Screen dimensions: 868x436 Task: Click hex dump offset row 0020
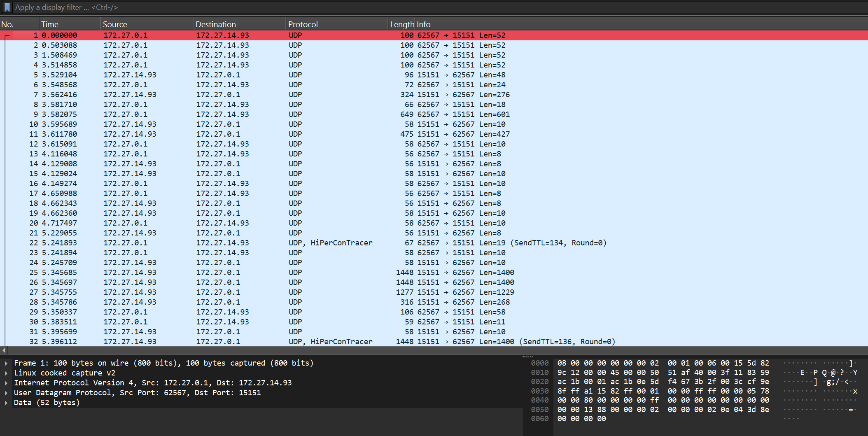539,382
